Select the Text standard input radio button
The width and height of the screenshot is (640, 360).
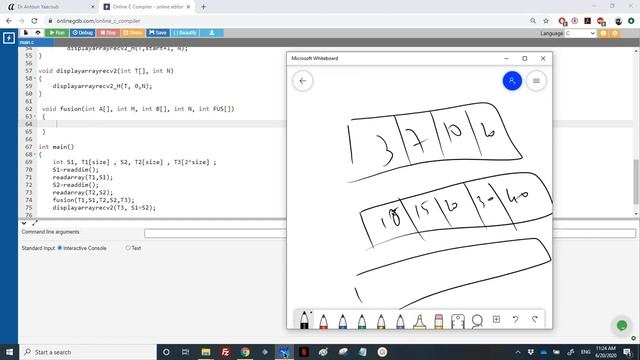point(128,248)
